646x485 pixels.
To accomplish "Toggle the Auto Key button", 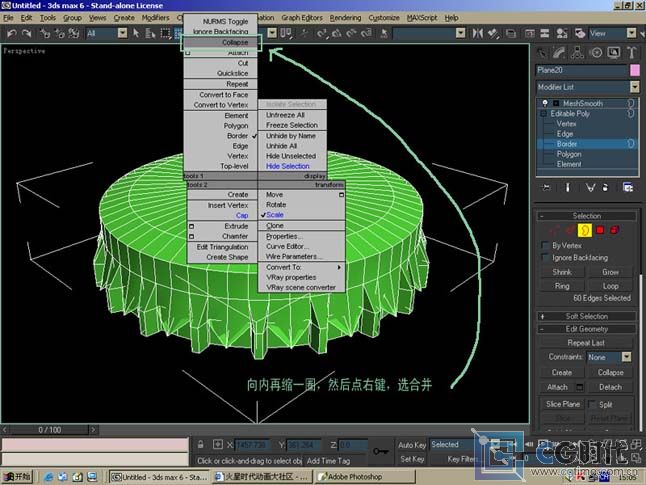I will tap(412, 445).
